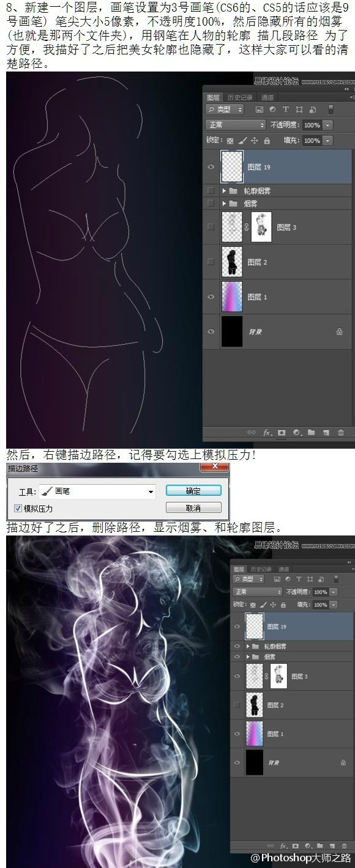Click link layers icon beneath the outline sketch panel

tap(251, 432)
